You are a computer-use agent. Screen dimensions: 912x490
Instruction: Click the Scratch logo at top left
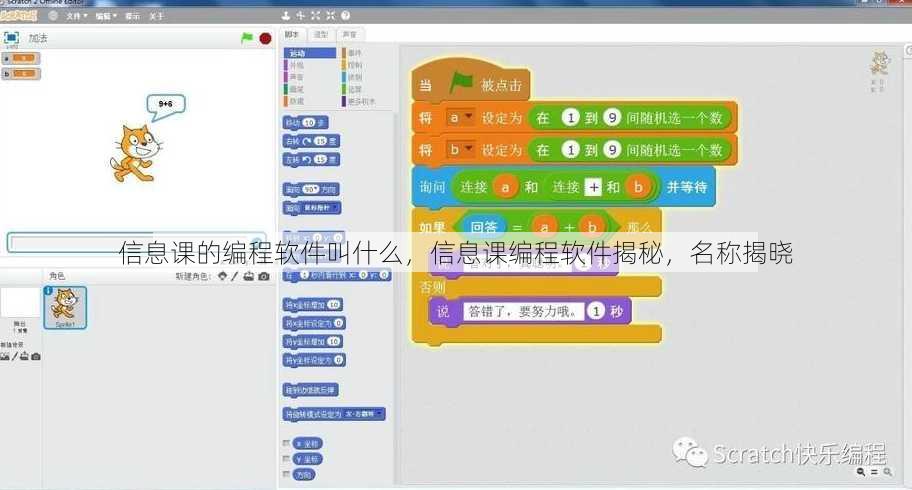(19, 16)
